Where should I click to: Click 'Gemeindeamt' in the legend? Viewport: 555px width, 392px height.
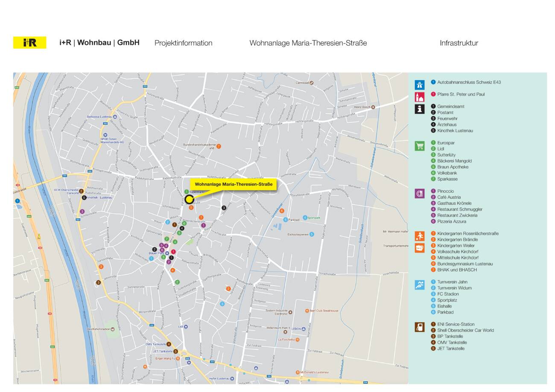pos(450,106)
